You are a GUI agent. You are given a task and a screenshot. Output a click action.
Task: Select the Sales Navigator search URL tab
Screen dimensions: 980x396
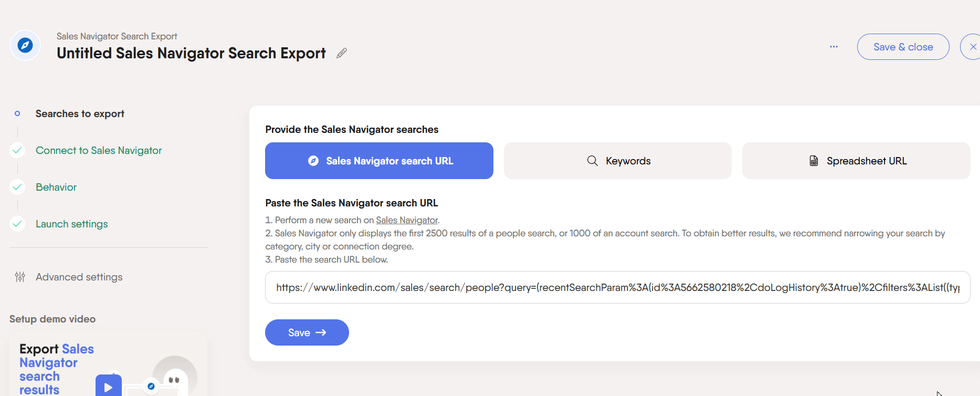point(379,161)
